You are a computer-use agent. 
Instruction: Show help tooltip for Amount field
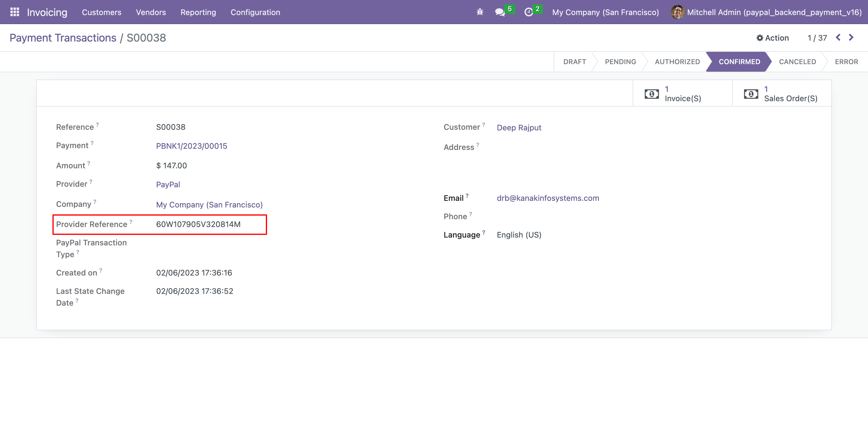pos(89,163)
